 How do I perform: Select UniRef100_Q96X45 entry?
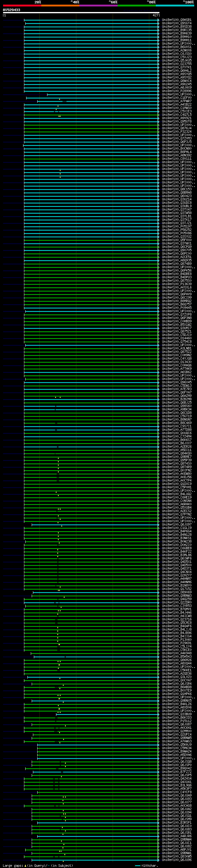click(176, 382)
